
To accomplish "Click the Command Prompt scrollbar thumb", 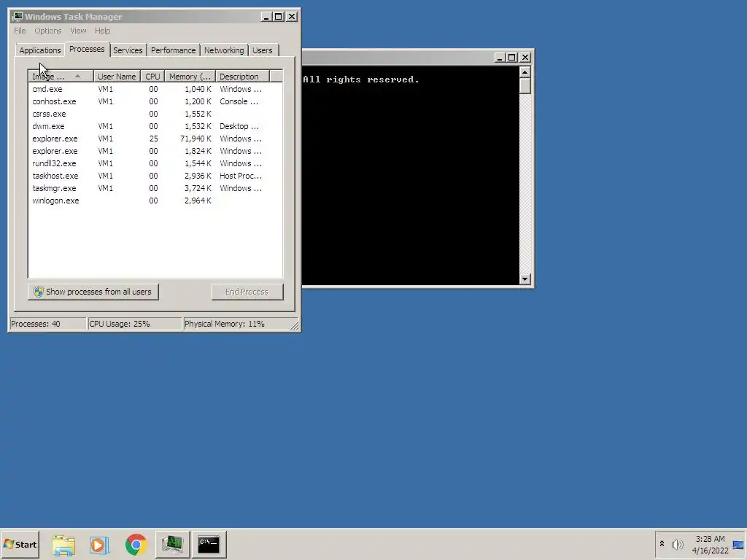I will (x=525, y=86).
